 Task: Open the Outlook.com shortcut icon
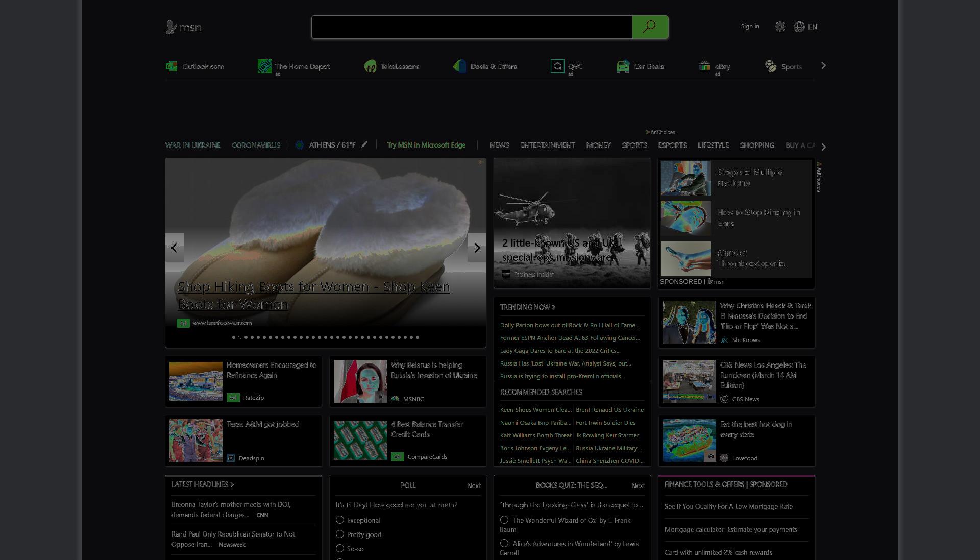[171, 66]
